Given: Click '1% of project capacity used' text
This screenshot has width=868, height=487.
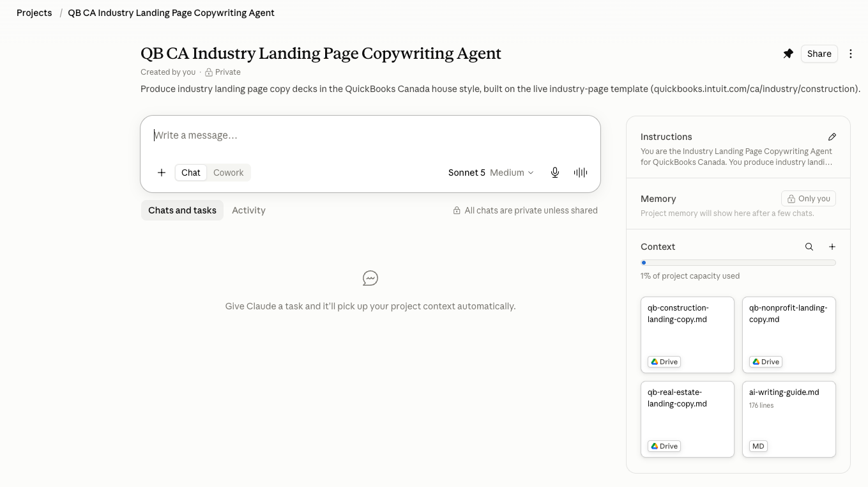Looking at the screenshot, I should (690, 276).
